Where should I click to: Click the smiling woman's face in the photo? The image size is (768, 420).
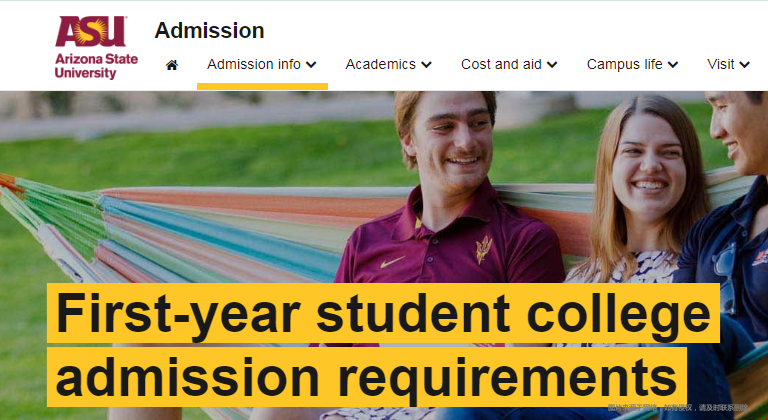(x=647, y=169)
